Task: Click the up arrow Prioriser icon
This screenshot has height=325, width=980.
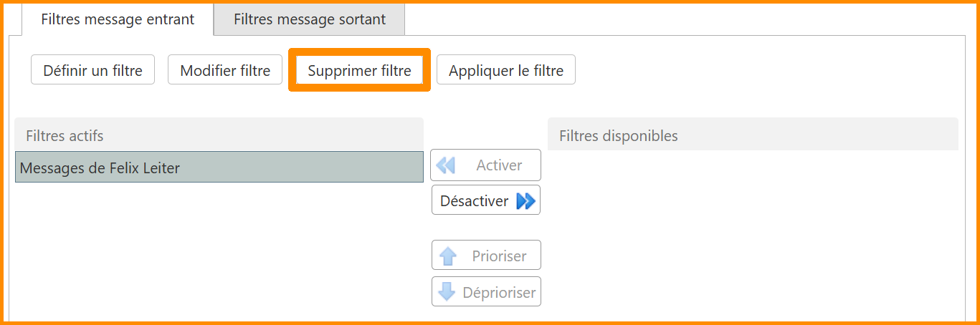Action: [x=448, y=256]
